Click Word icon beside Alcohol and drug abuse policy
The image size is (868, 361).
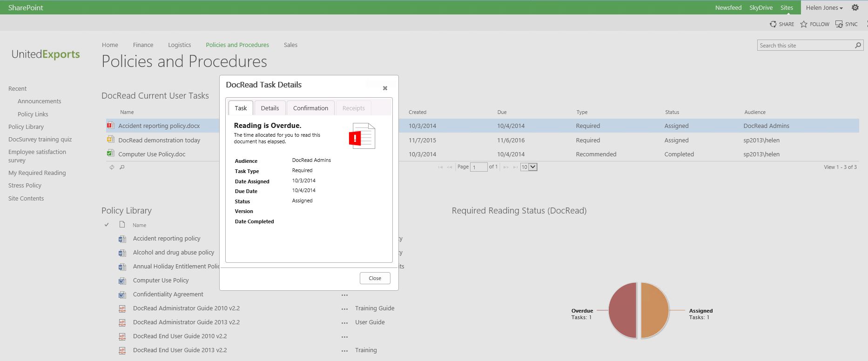[122, 253]
